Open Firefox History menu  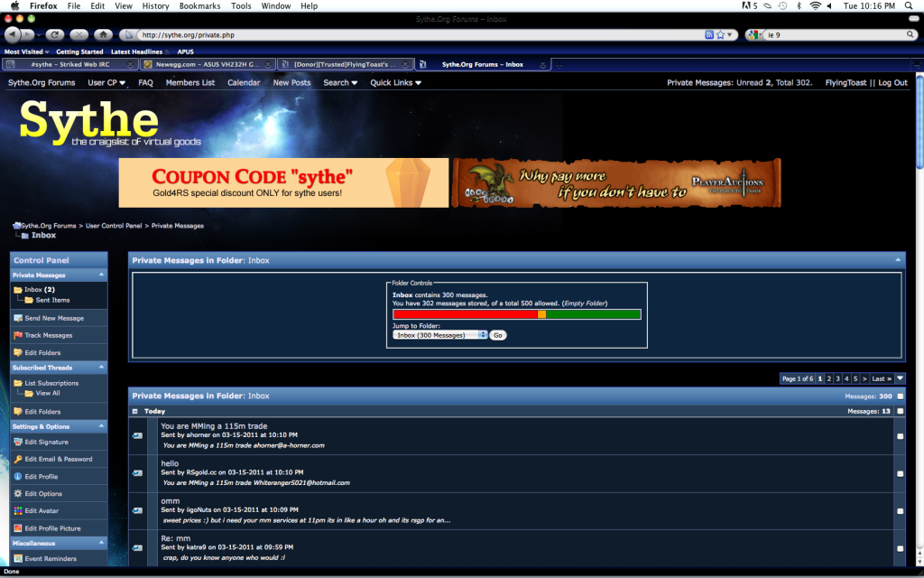pyautogui.click(x=155, y=6)
